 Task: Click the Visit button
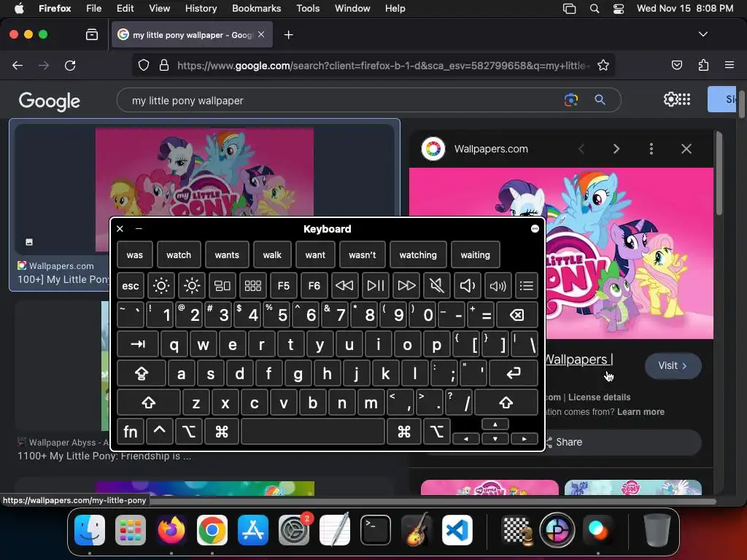point(673,366)
